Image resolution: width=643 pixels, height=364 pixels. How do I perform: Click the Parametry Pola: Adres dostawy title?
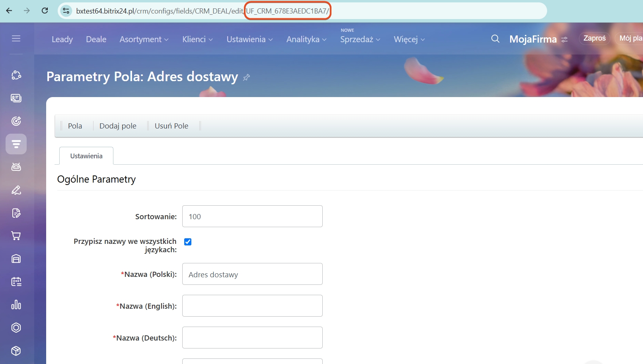pyautogui.click(x=142, y=76)
